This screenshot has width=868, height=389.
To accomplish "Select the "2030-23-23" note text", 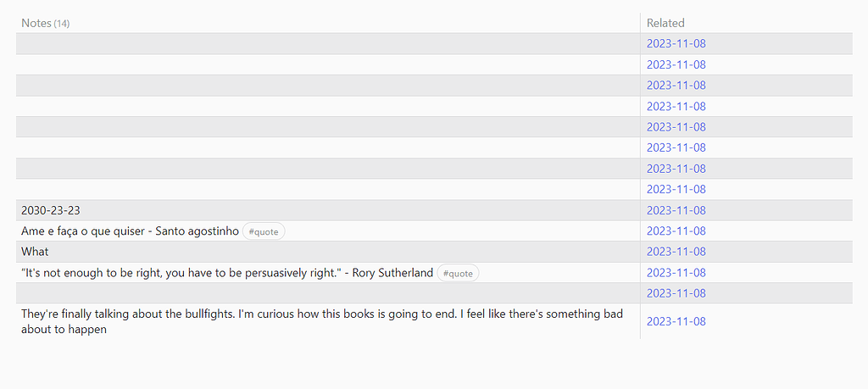I will coord(51,210).
